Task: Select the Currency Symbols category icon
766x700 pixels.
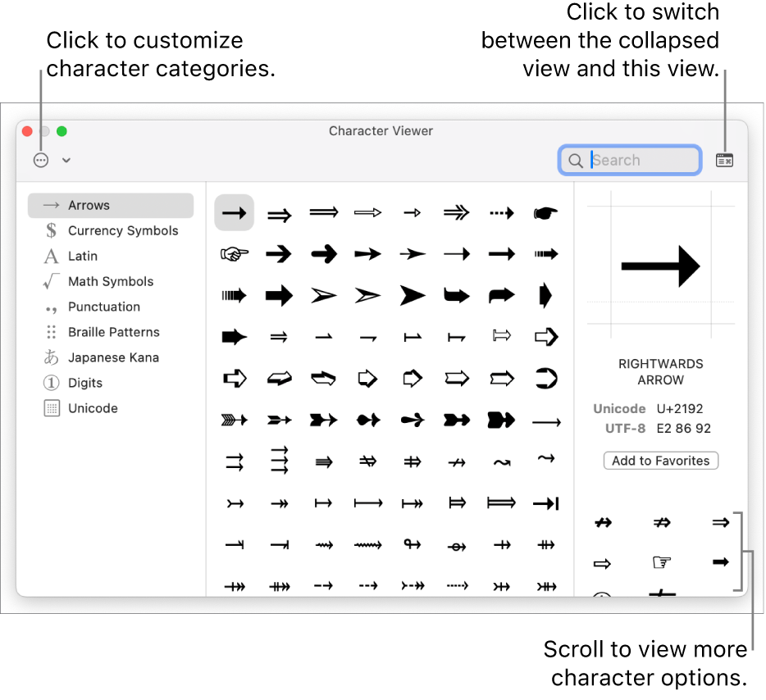Action: [51, 230]
